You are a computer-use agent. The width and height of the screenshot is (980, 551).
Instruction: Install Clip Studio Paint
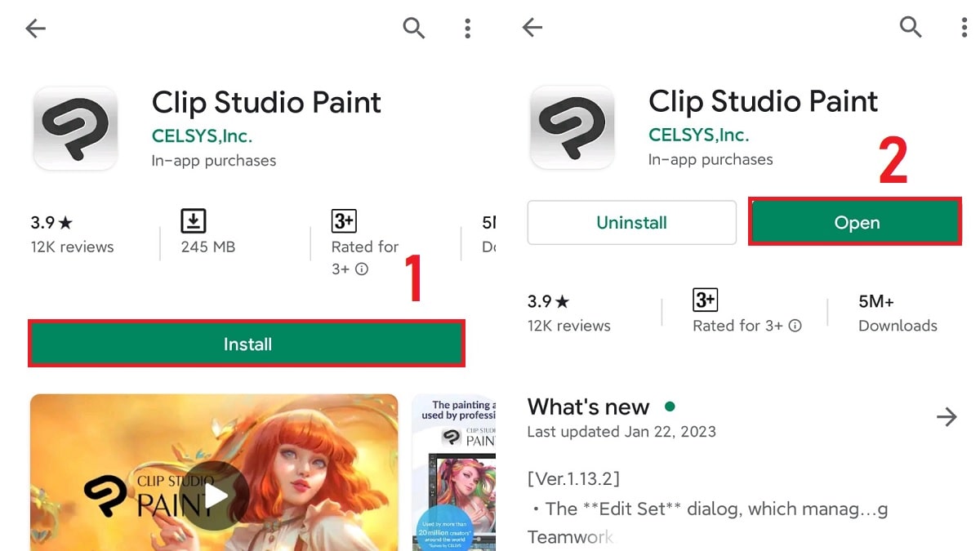pos(246,344)
